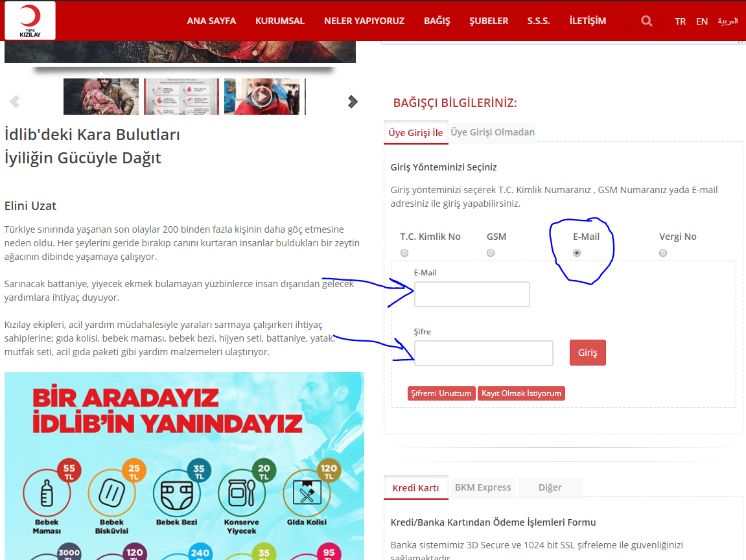Open ANA SAYFA menu item
The width and height of the screenshot is (746, 560).
211,21
